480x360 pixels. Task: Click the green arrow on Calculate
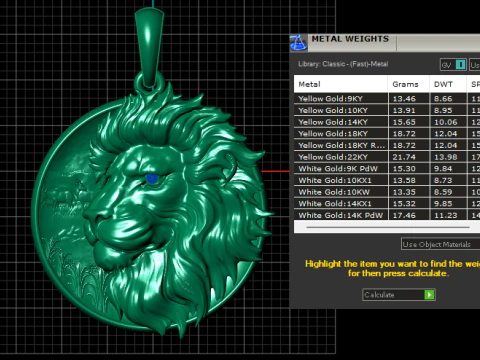429,295
